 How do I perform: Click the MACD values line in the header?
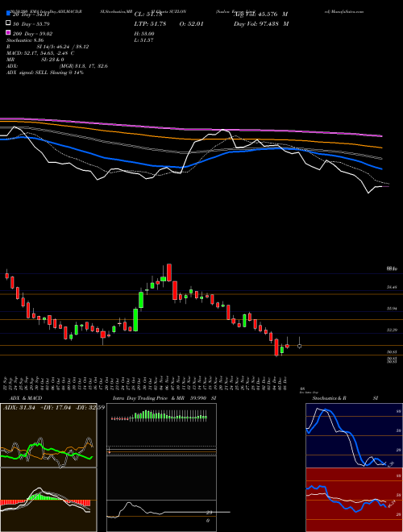click(40, 53)
